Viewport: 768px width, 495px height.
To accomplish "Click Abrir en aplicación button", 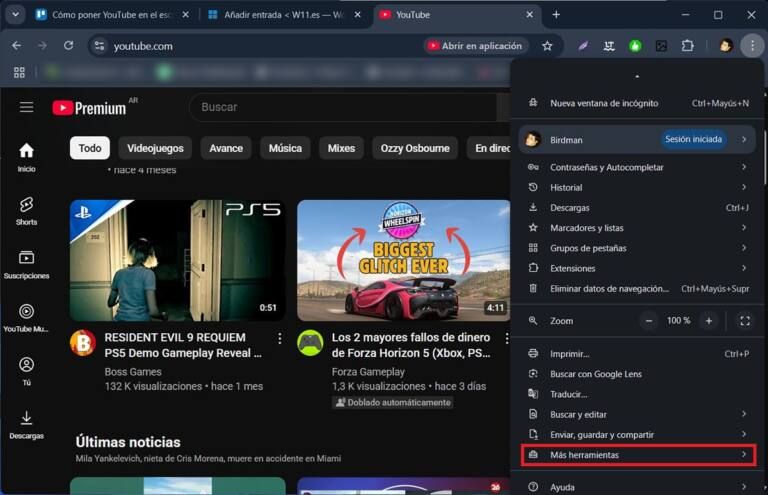I will (475, 46).
